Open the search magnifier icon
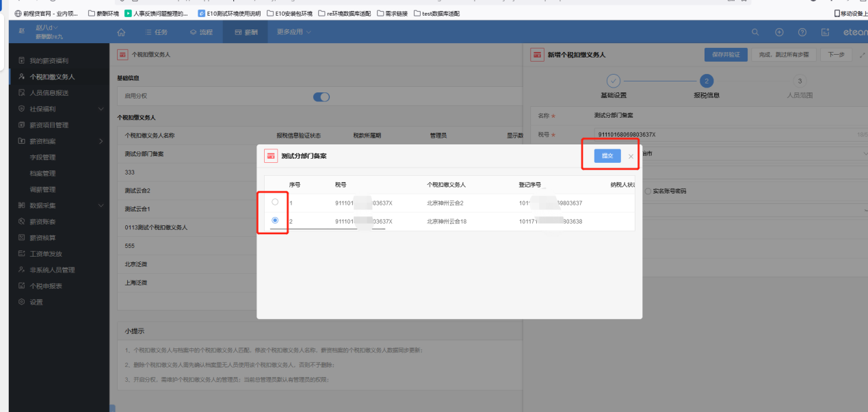868x412 pixels. 755,32
